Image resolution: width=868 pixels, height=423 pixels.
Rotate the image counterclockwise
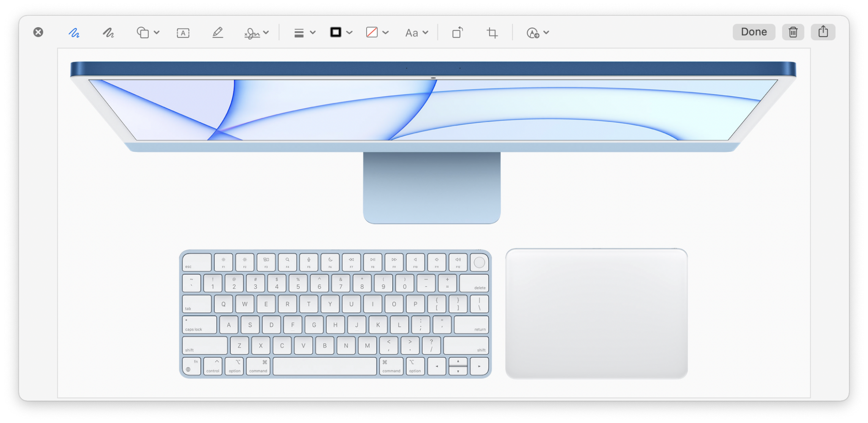click(x=457, y=33)
